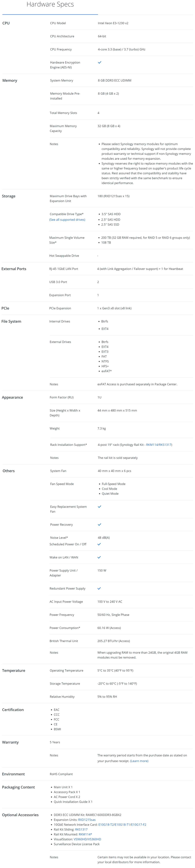Open the VS960HD/VS360HD VisualStation link

pyautogui.click(x=87, y=839)
